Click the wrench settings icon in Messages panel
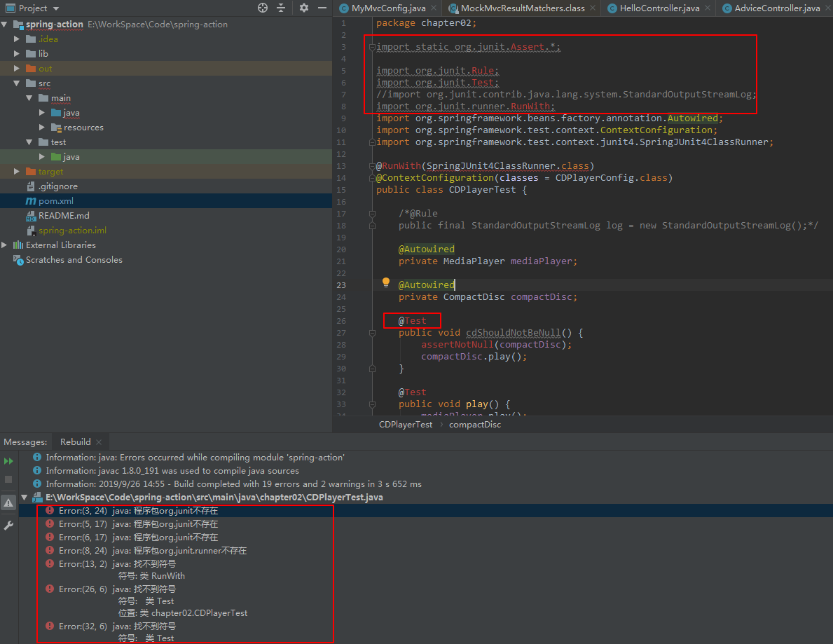This screenshot has width=833, height=644. [x=8, y=525]
